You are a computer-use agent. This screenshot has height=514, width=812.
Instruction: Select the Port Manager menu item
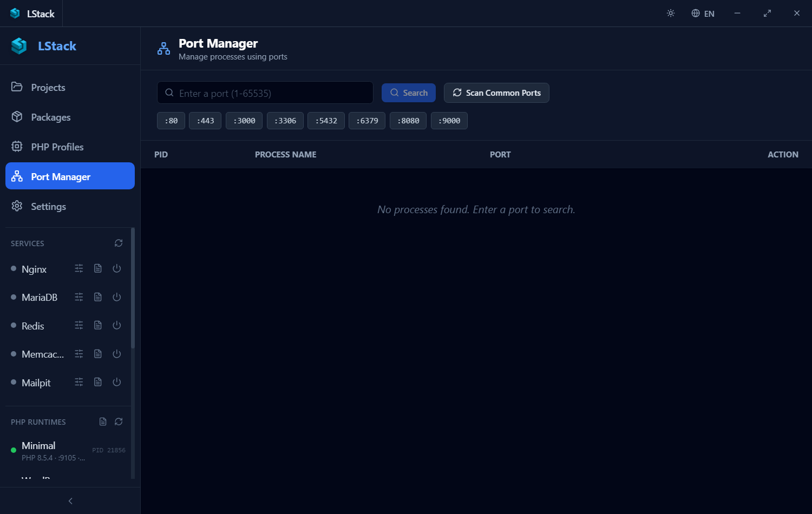pyautogui.click(x=70, y=176)
